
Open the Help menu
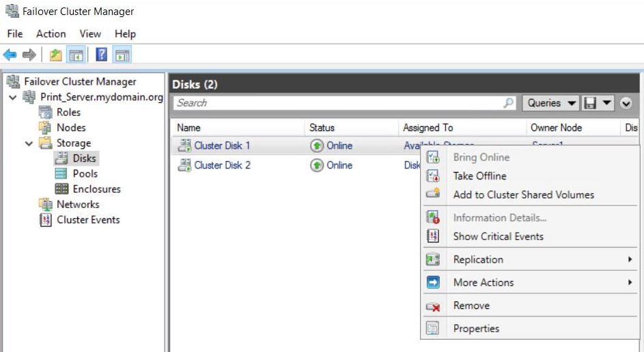pos(125,33)
